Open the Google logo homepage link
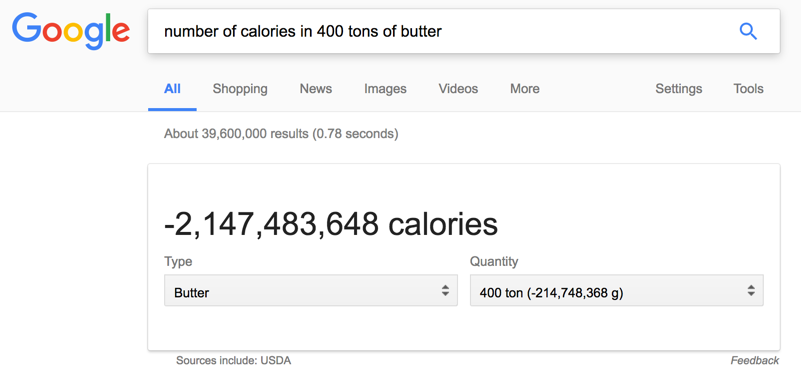The image size is (801, 371). click(x=71, y=32)
